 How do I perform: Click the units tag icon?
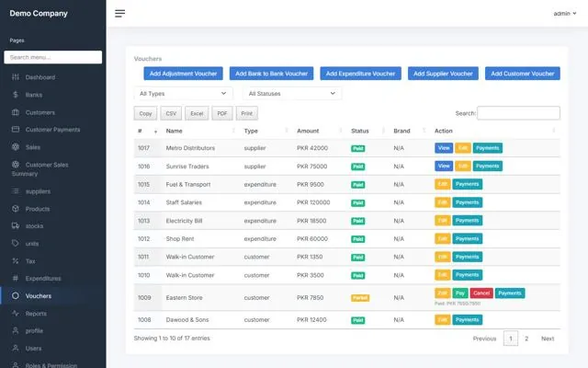(16, 243)
